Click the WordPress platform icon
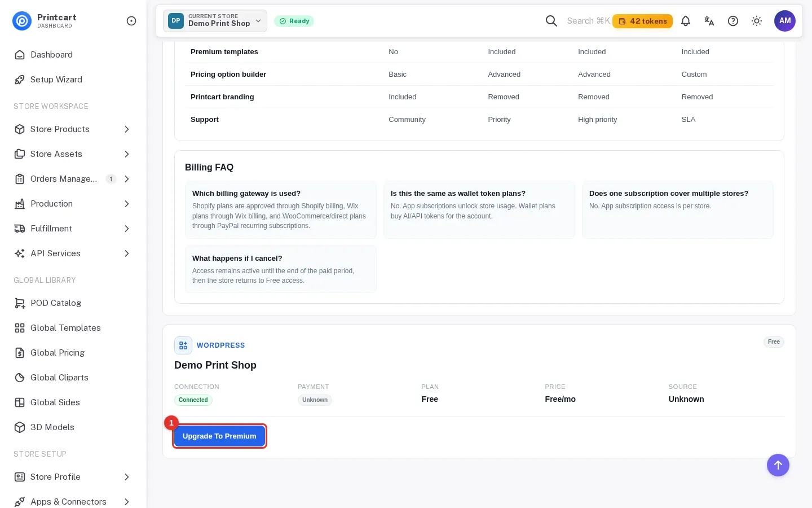Screen dimensions: 812x508 click(183, 345)
